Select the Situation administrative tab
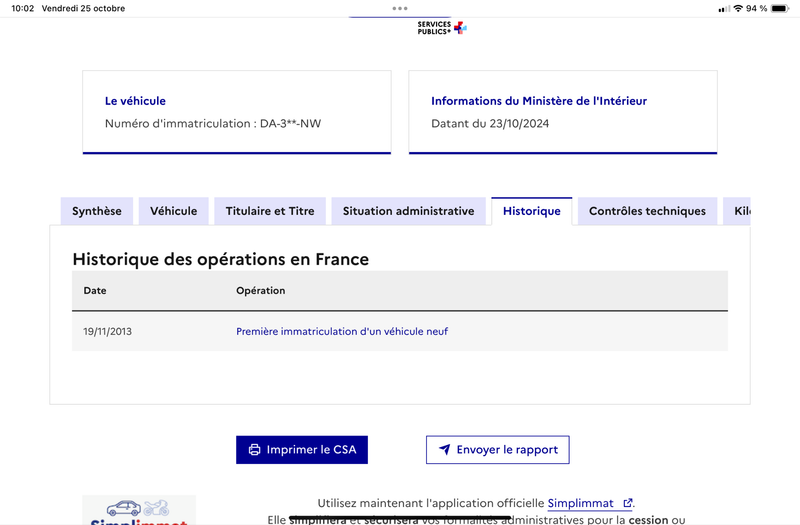The width and height of the screenshot is (800, 525). coord(408,211)
